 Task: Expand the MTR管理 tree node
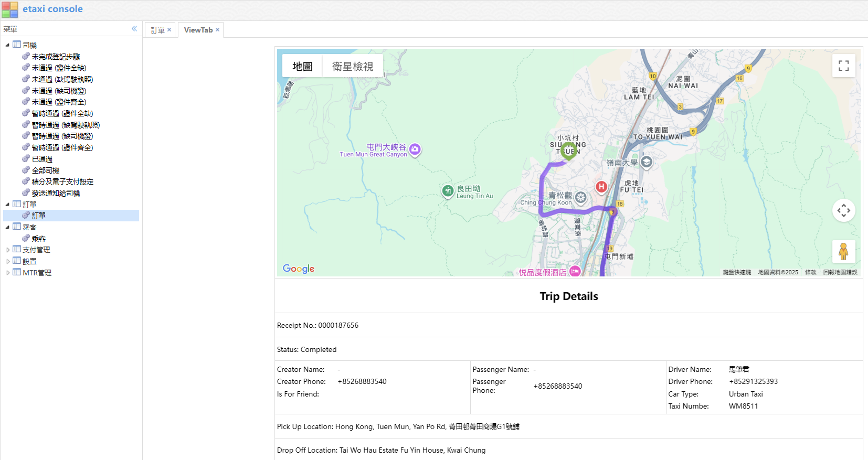tap(7, 273)
